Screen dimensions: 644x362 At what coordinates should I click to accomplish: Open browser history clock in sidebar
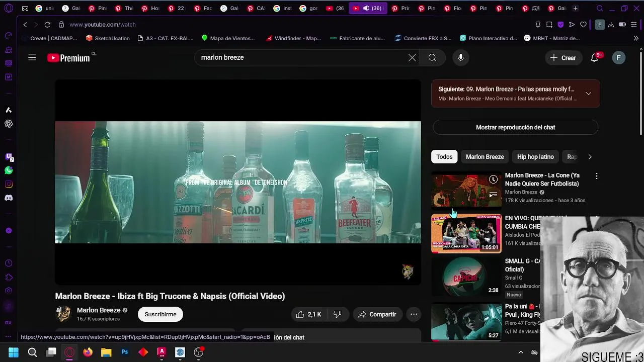point(9,263)
